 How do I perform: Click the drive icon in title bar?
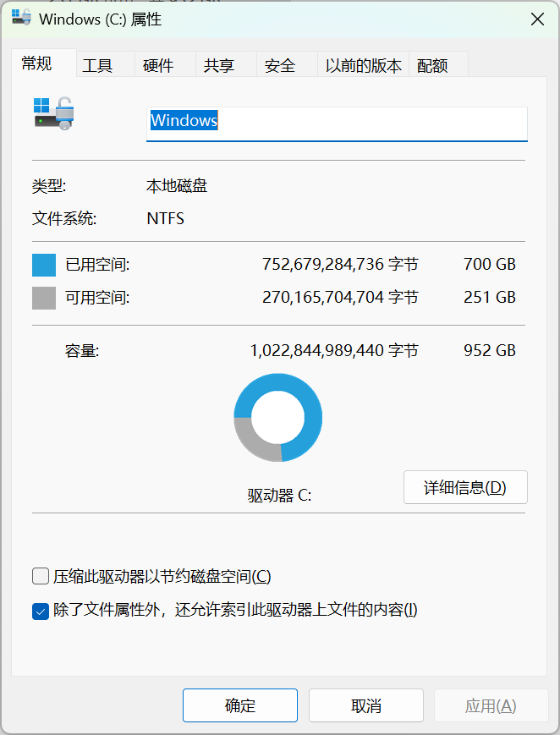[x=21, y=17]
